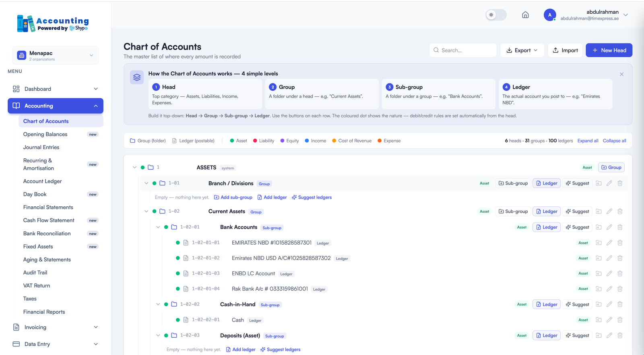Click 'Suggest ledgers' under Branch / Divisions
The image size is (644, 355).
312,197
